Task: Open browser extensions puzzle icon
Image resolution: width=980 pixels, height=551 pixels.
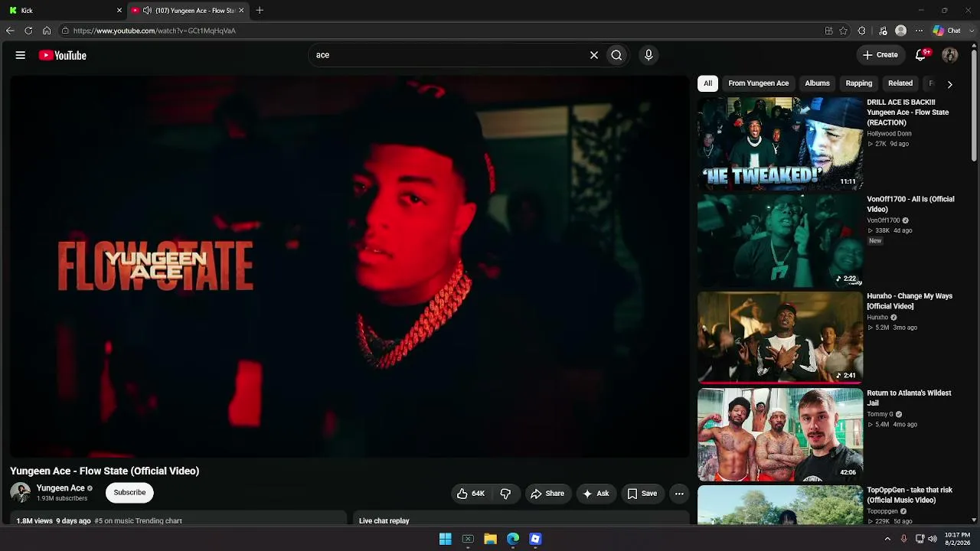Action: [862, 31]
